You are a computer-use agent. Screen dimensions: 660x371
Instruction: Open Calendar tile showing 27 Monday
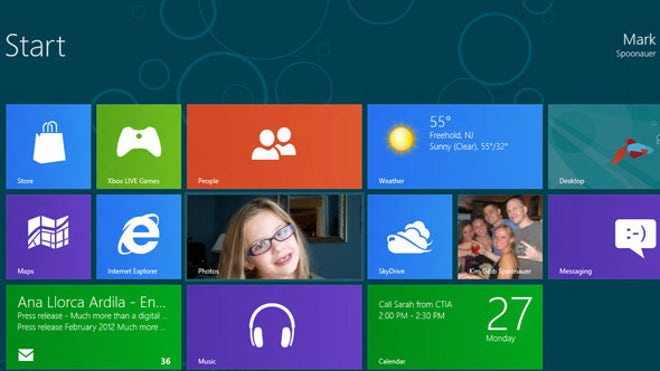point(455,327)
